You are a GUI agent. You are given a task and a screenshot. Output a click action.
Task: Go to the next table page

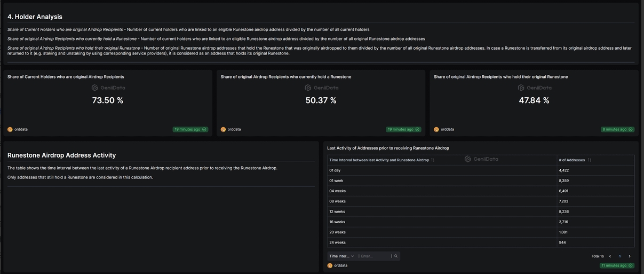(x=630, y=256)
